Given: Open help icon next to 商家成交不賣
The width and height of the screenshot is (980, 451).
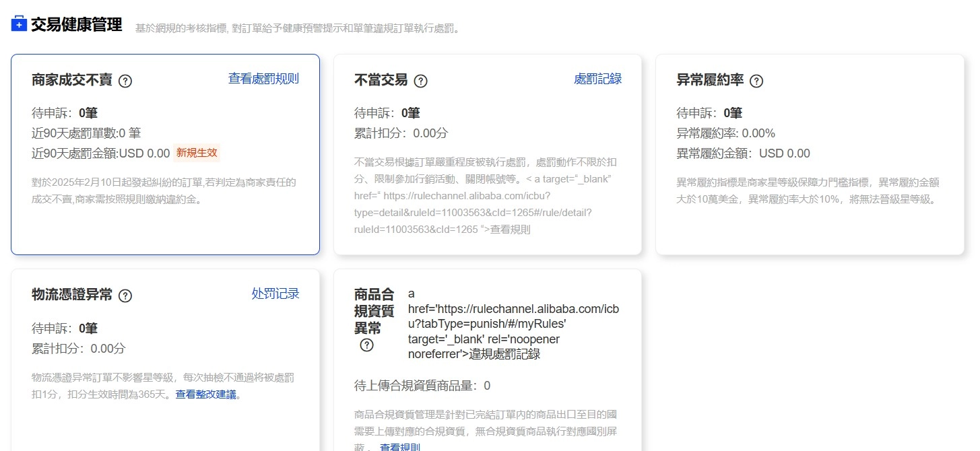Looking at the screenshot, I should coord(125,81).
